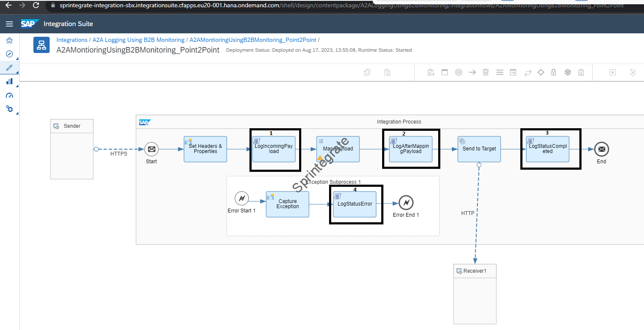Select the Receiver1 participant box
The image size is (644, 330).
click(475, 294)
